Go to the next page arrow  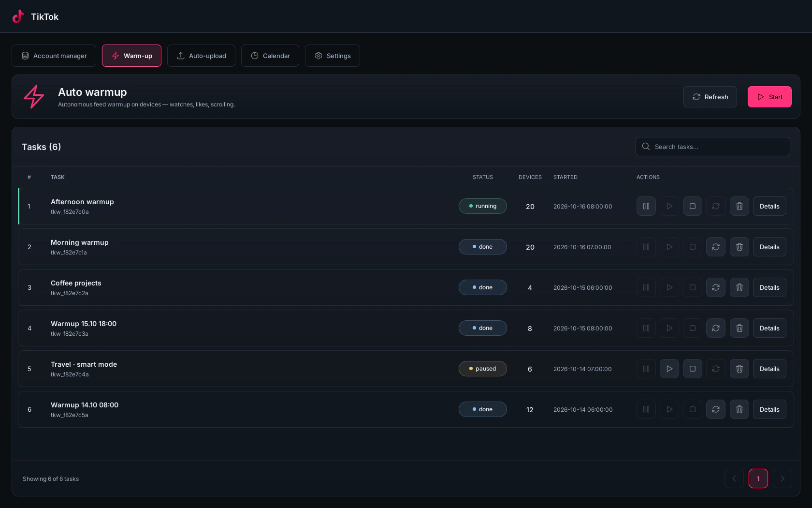[x=783, y=478]
